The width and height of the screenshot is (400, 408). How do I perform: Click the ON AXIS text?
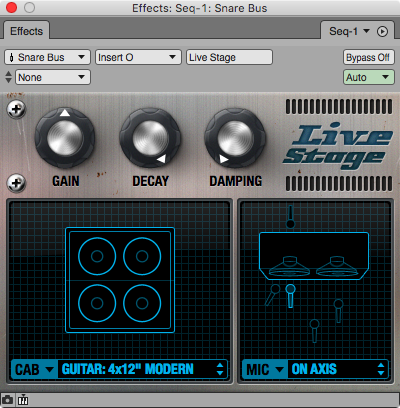point(314,369)
